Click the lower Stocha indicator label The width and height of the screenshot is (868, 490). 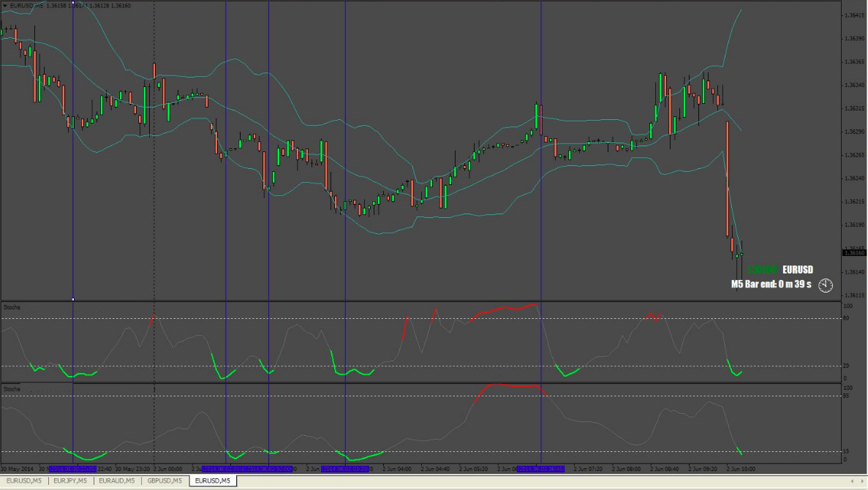coord(12,389)
